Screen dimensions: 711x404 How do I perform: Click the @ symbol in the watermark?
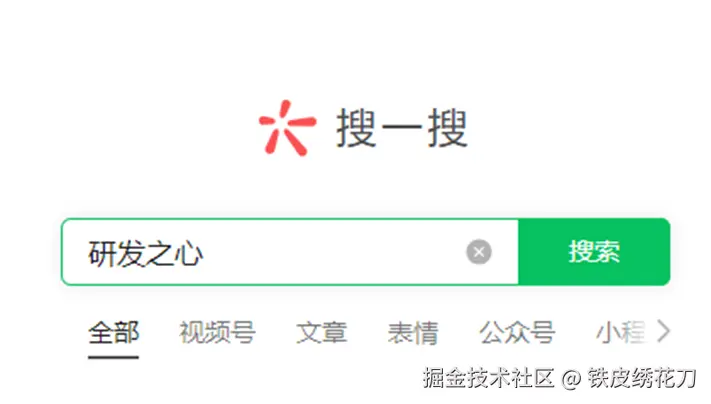[571, 379]
